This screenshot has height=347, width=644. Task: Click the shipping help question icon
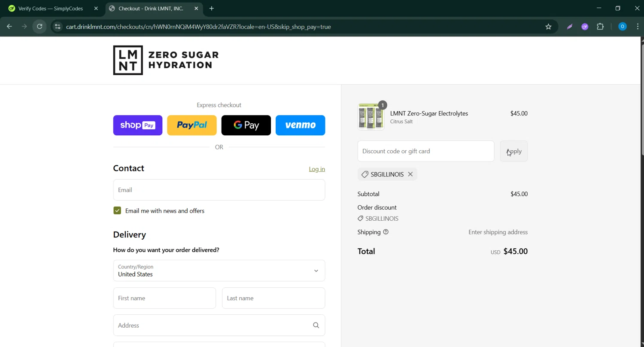pos(386,232)
